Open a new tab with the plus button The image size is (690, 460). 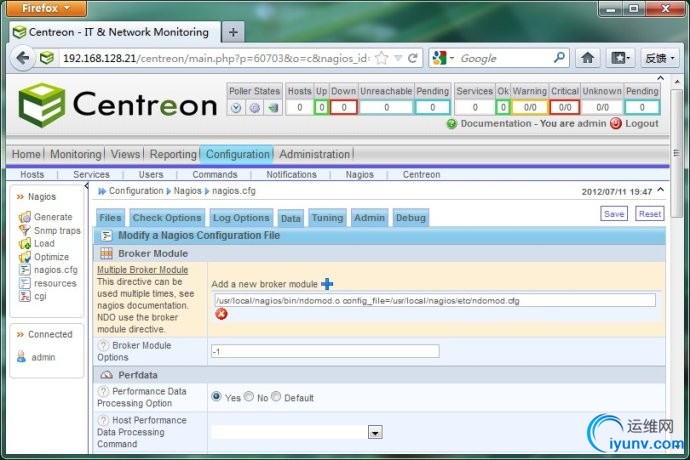tap(233, 32)
